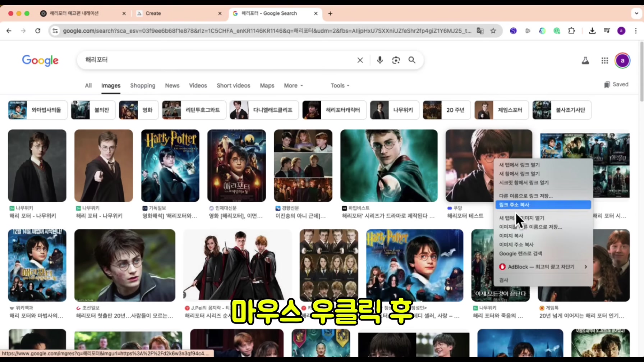Open Chrome three-dot menu

pyautogui.click(x=636, y=31)
